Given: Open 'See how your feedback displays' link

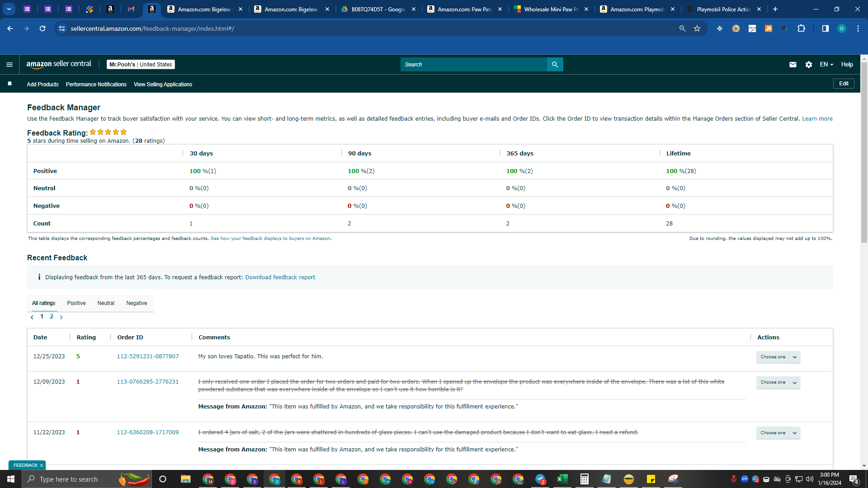Looking at the screenshot, I should coord(270,239).
